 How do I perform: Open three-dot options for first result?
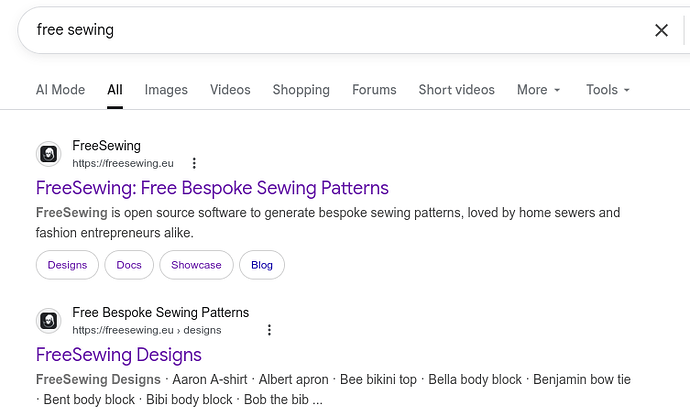click(194, 163)
